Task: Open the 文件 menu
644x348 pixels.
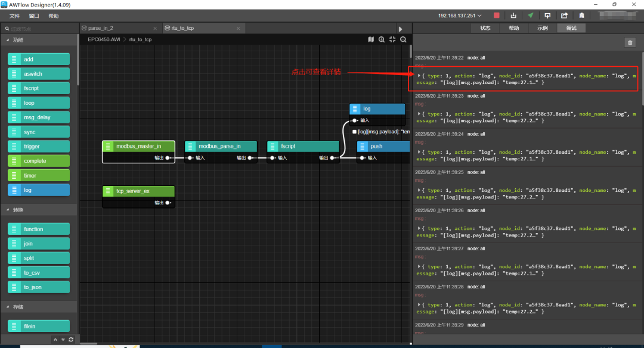Action: tap(14, 16)
